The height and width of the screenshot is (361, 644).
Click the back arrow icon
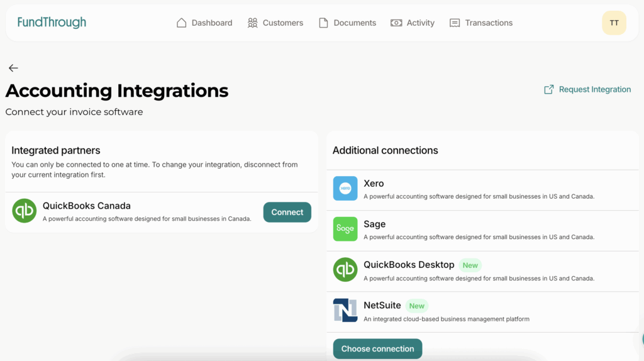(x=13, y=68)
